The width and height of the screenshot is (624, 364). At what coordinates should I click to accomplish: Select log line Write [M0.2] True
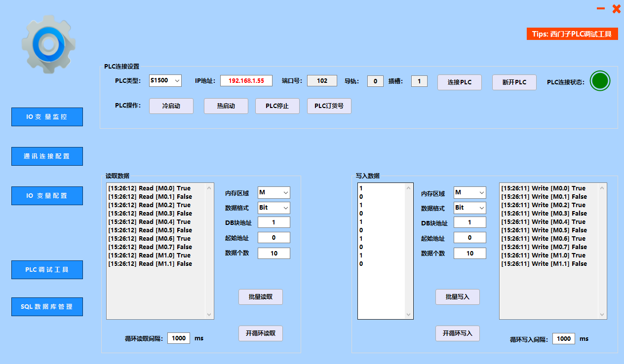(544, 205)
